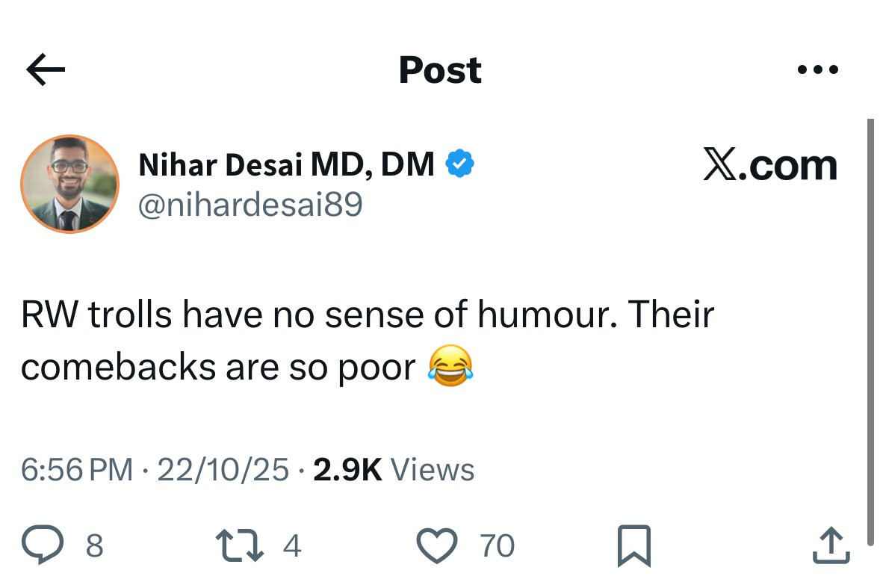Click the reply count of 8
Viewport: 880px width, 588px height.
pos(94,546)
